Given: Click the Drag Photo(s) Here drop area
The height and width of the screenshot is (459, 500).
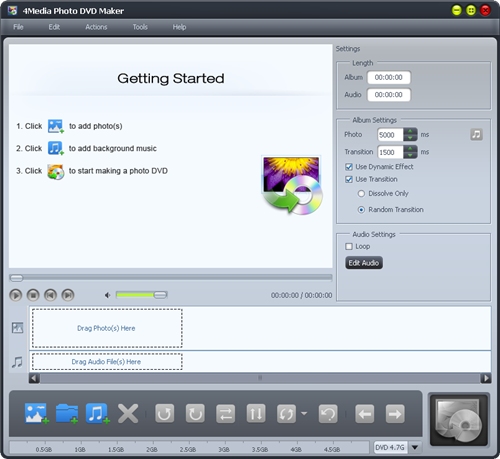Looking at the screenshot, I should coord(107,328).
